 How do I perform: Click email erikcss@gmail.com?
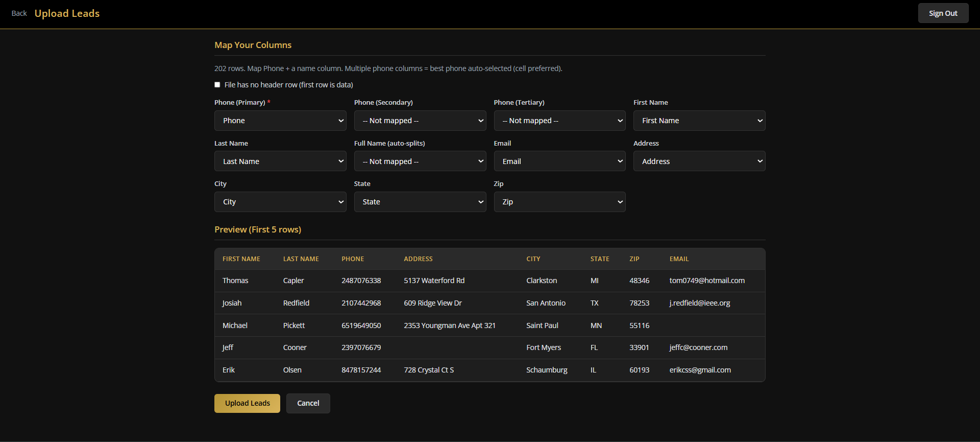tap(700, 370)
